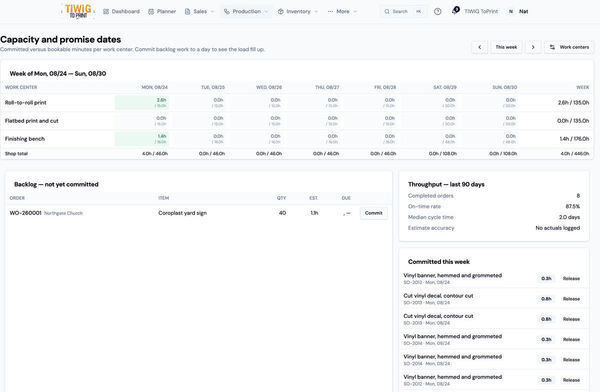Screen dimensions: 600x392
Task: Click the TIWIG To Print logo
Action: [x=78, y=11]
